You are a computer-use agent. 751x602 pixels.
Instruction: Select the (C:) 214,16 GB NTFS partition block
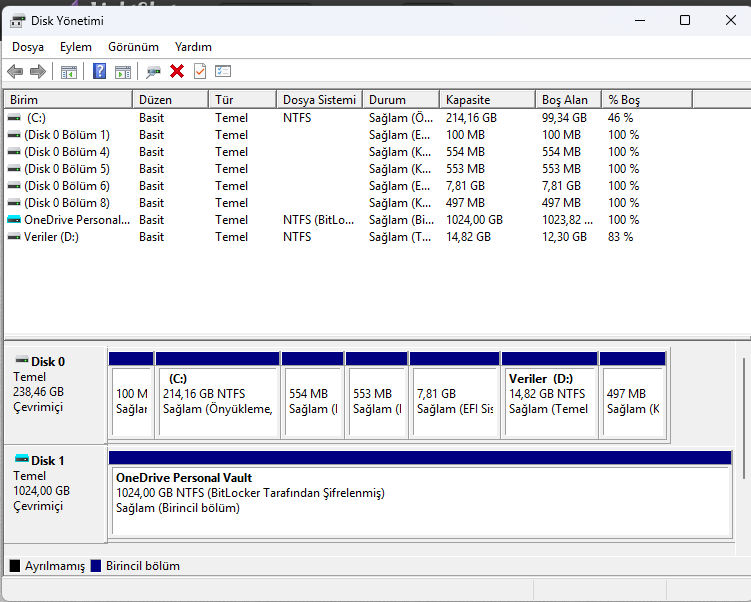point(217,395)
